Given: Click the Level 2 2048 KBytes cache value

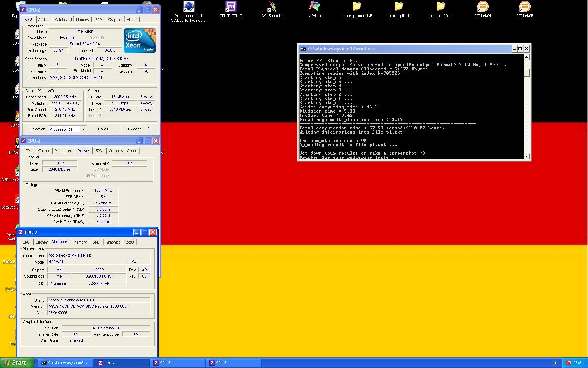Looking at the screenshot, I should pos(120,110).
